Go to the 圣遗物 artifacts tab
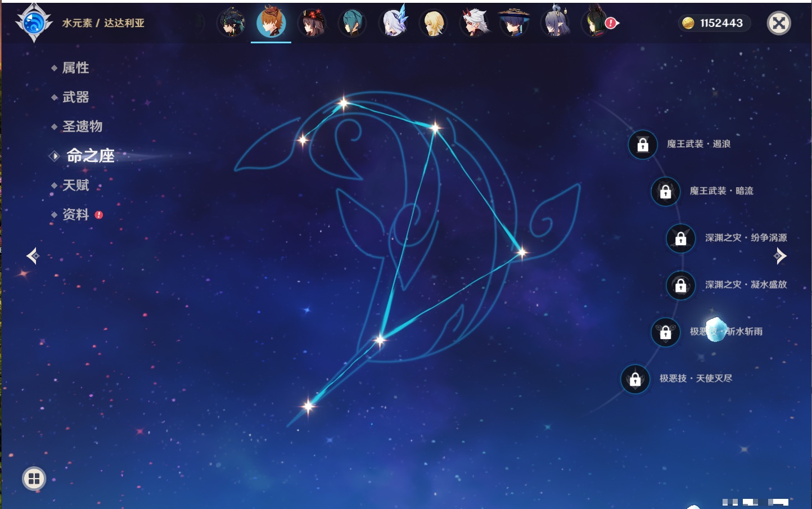This screenshot has height=509, width=812. click(x=82, y=127)
